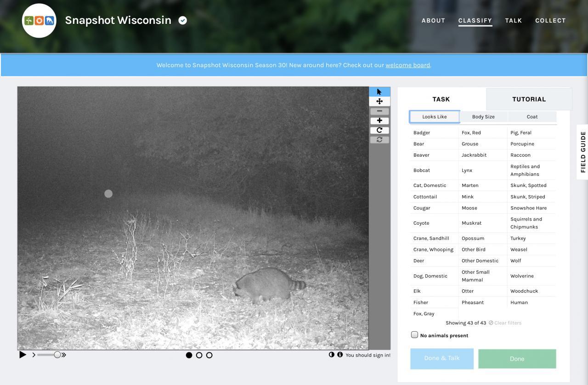The height and width of the screenshot is (385, 588).
Task: Select Fox, Gray in the list
Action: pos(434,314)
